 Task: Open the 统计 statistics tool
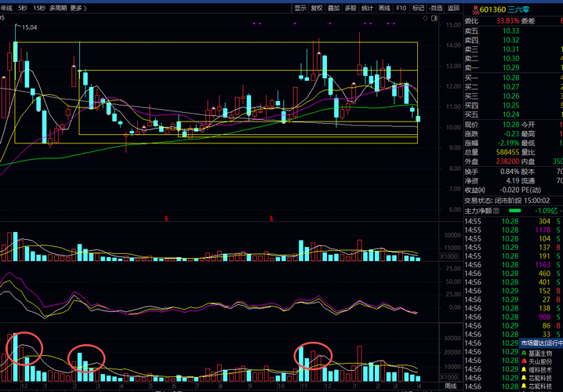(367, 8)
